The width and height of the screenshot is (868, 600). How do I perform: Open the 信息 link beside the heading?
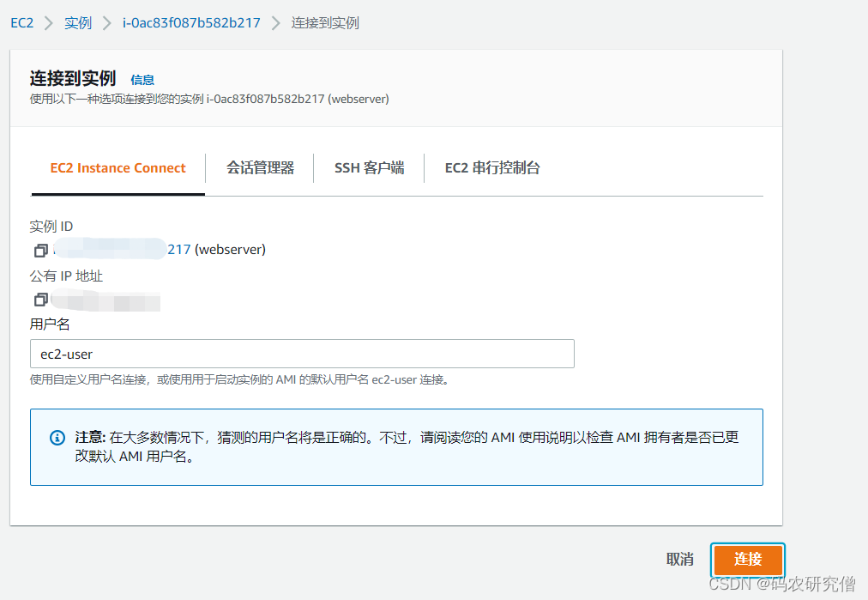tap(142, 80)
